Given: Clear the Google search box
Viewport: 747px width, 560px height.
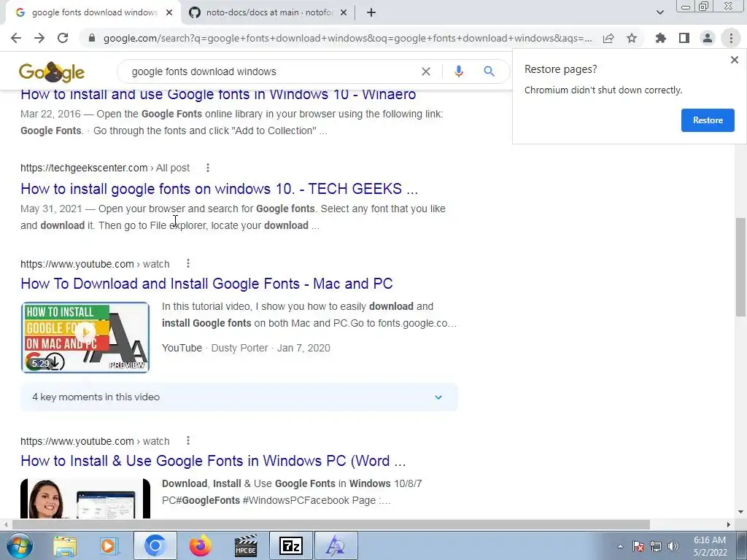Looking at the screenshot, I should 426,71.
